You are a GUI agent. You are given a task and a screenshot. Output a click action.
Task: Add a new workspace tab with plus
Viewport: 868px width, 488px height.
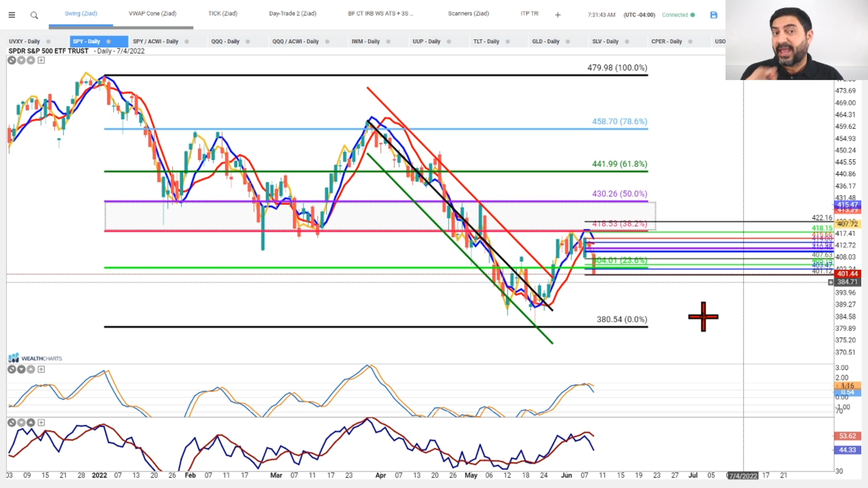click(x=558, y=15)
